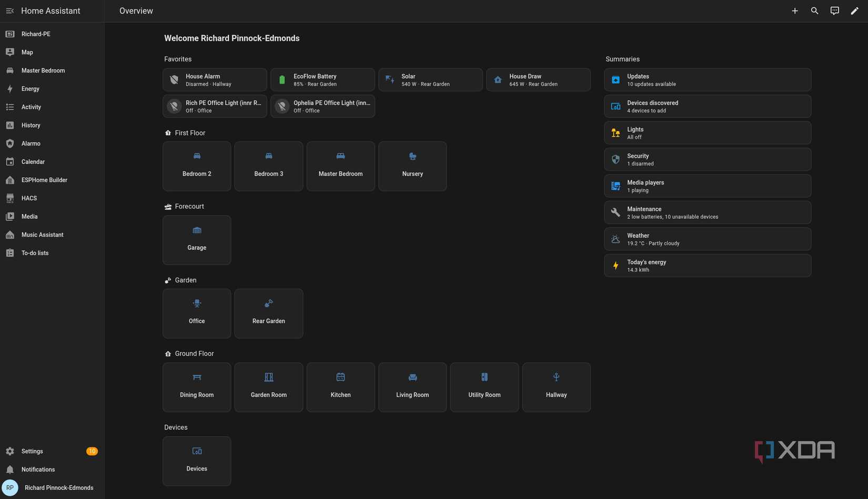This screenshot has width=868, height=499.
Task: Open the Hallway area card
Action: (556, 387)
